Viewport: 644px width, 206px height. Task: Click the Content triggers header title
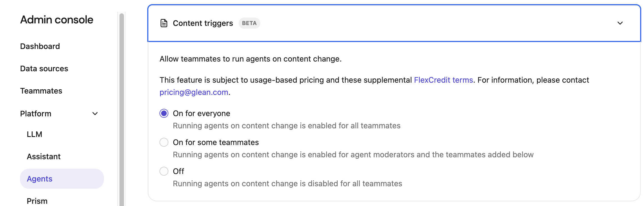[203, 23]
